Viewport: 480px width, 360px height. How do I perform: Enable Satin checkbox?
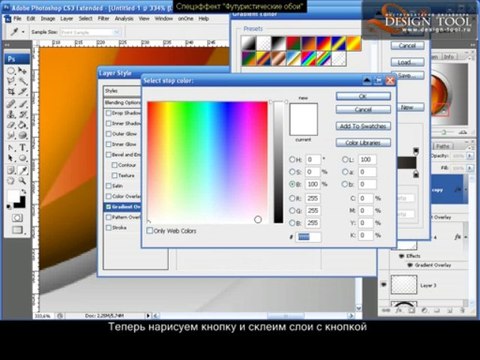[x=108, y=186]
